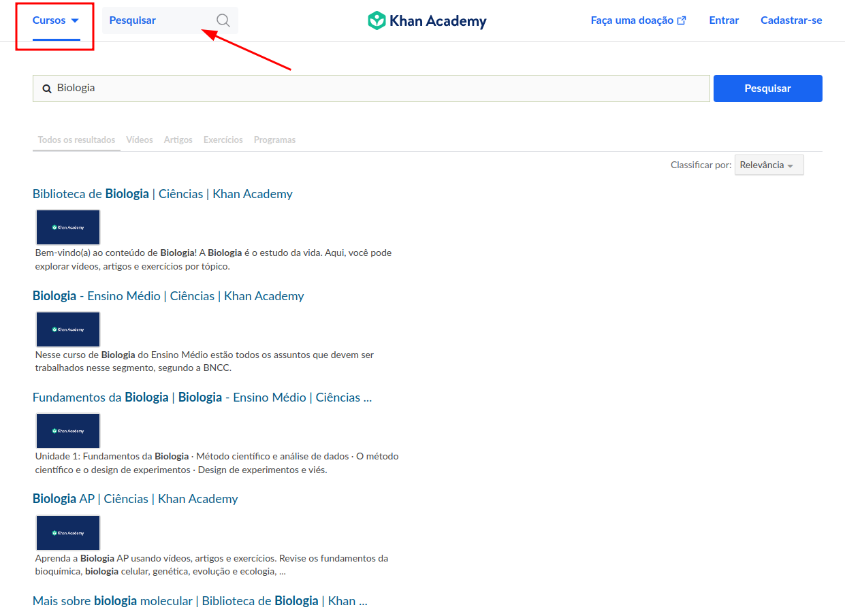Click inside the Biologia search query field
This screenshot has width=845, height=616.
coord(371,88)
